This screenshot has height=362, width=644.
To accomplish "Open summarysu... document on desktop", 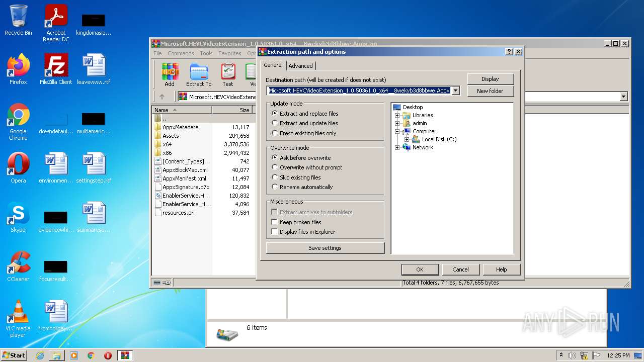I will coord(94,217).
